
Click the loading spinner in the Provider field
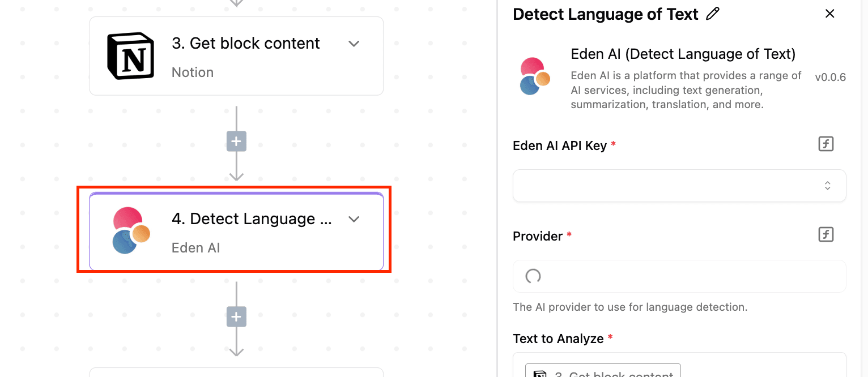click(533, 276)
